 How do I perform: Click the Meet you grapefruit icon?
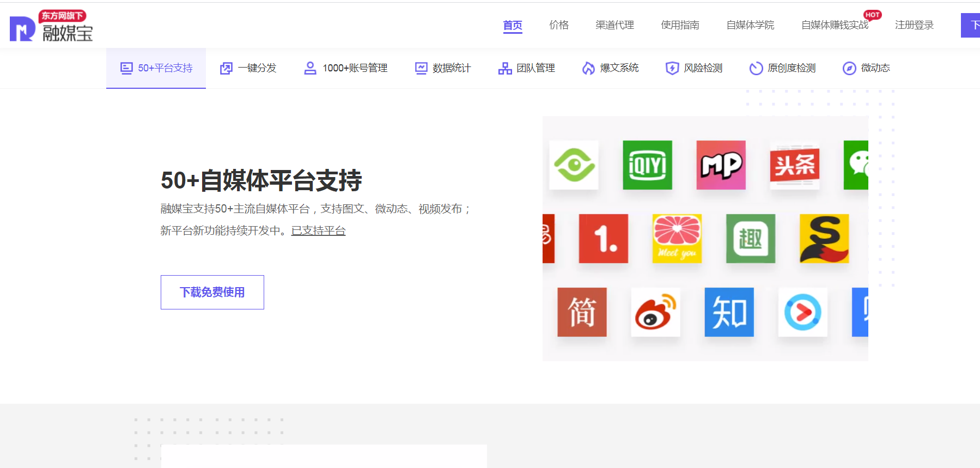(677, 239)
